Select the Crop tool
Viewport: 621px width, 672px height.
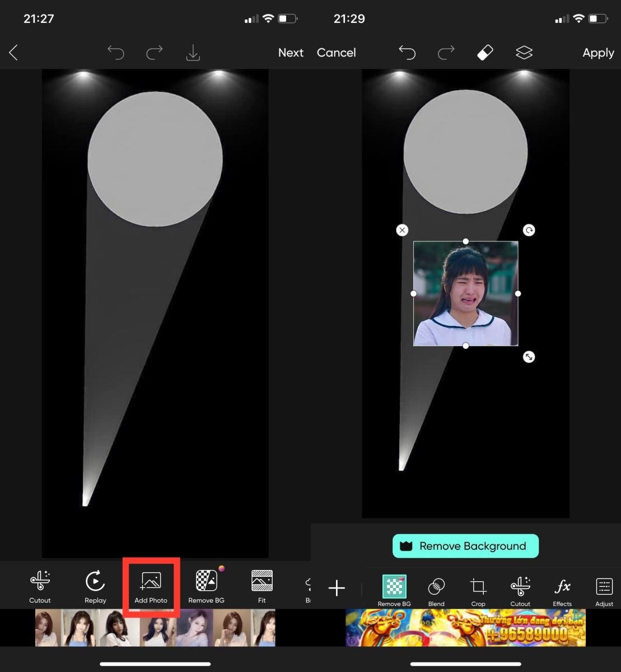pyautogui.click(x=478, y=592)
